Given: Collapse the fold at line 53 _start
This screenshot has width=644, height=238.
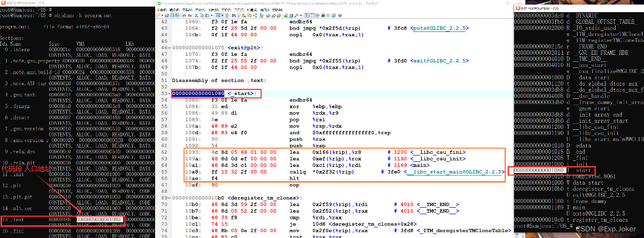Looking at the screenshot, I should [x=169, y=93].
